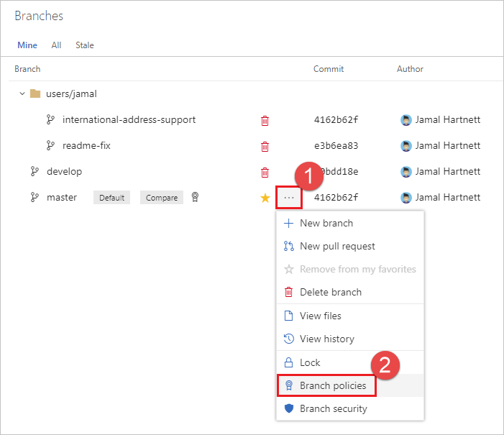Click Delete branch in the menu
The image size is (504, 435).
click(330, 292)
